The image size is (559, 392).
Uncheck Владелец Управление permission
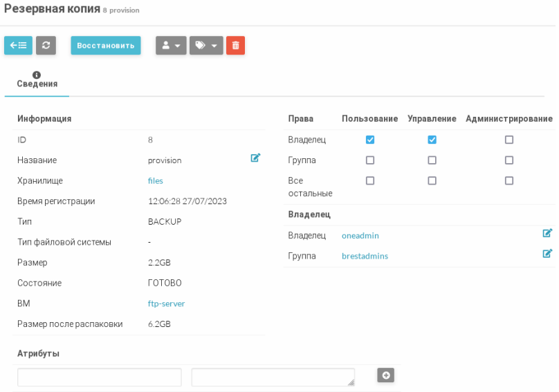tap(432, 140)
